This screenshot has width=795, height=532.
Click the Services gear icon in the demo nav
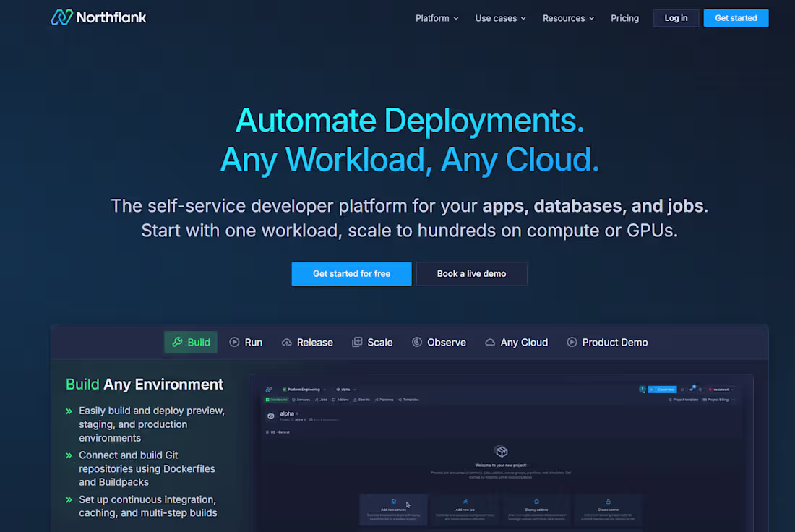(x=294, y=399)
